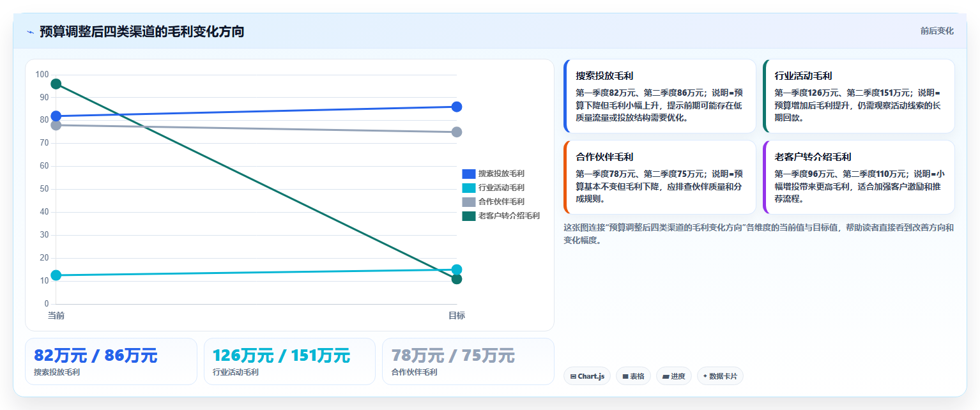Click the 100 tick on the y-axis

coord(42,75)
